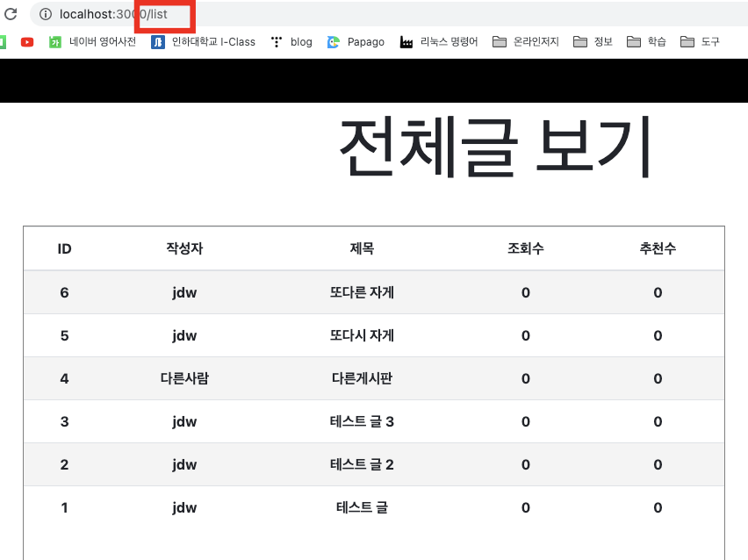Select post title 테스트 글 in row 1

pos(362,507)
